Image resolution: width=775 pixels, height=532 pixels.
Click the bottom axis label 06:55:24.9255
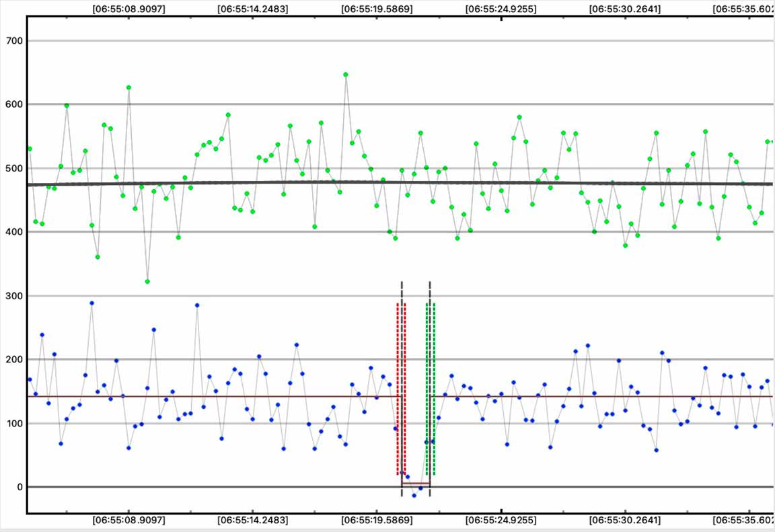pyautogui.click(x=501, y=520)
